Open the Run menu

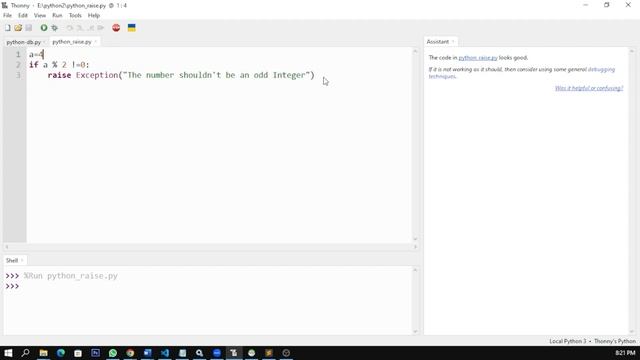click(x=57, y=16)
